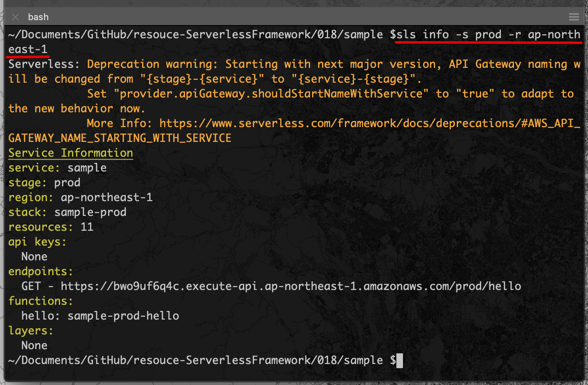Image resolution: width=588 pixels, height=385 pixels.
Task: Close the bash tab with X icon
Action: (x=16, y=17)
